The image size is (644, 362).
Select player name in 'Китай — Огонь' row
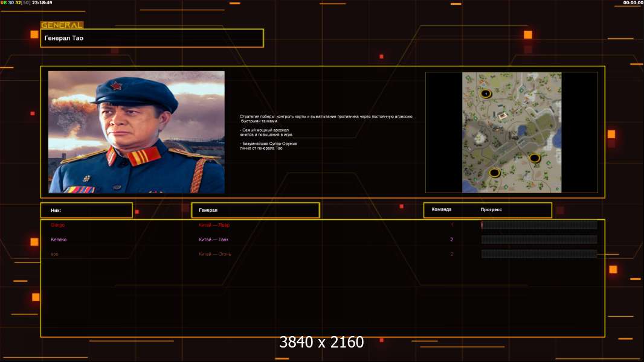(x=54, y=254)
